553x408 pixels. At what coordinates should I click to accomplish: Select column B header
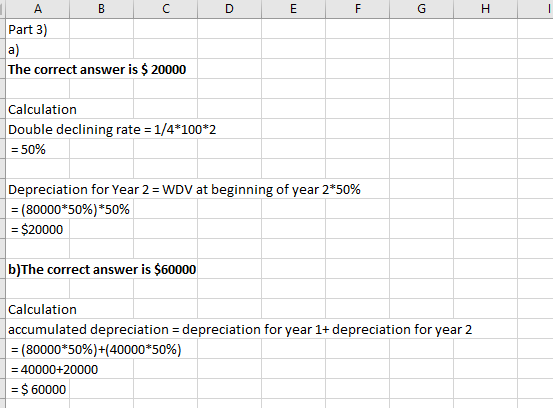(x=102, y=8)
